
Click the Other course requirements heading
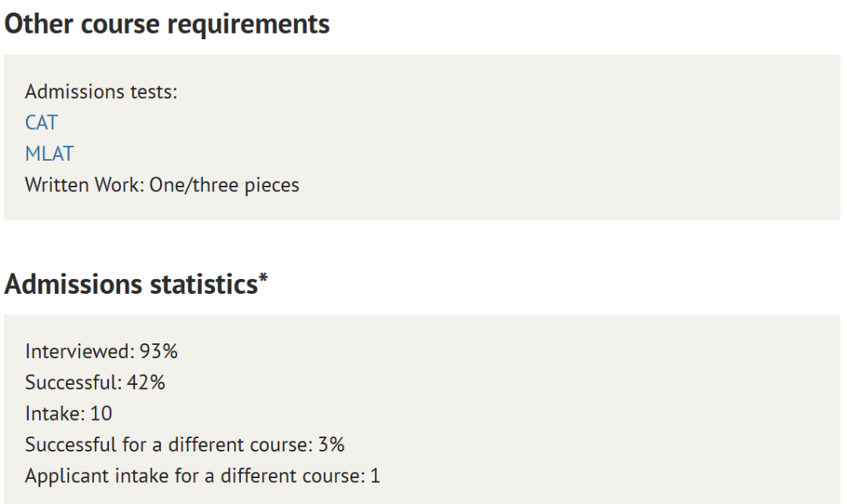[x=167, y=24]
